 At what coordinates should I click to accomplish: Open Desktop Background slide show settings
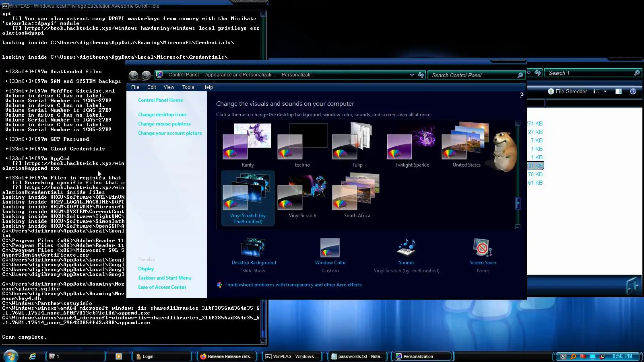point(254,255)
